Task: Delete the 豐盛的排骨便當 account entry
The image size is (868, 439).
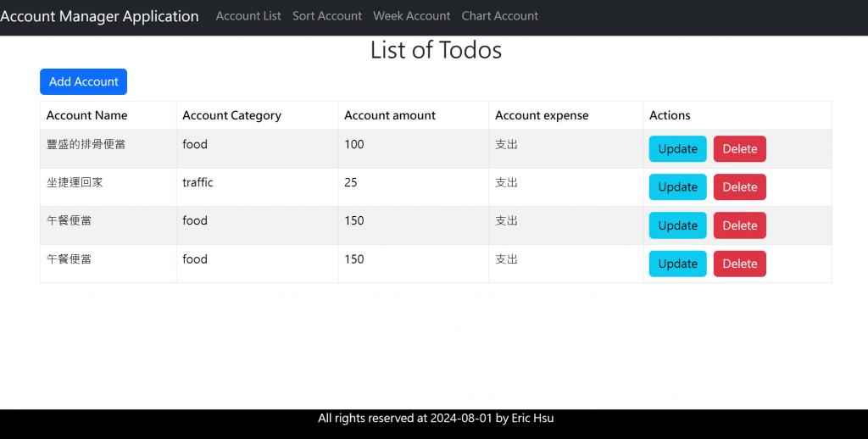Action: point(739,149)
